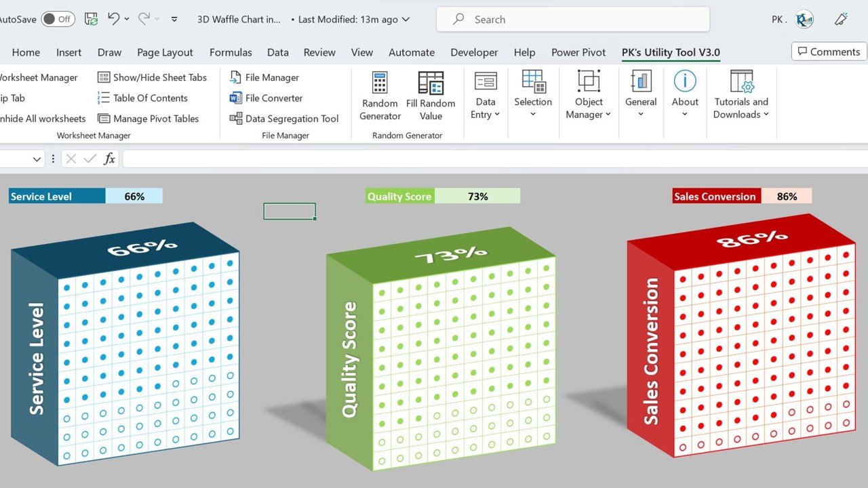Viewport: 868px width, 488px height.
Task: Launch the Data Segregation Tool
Action: pos(284,118)
